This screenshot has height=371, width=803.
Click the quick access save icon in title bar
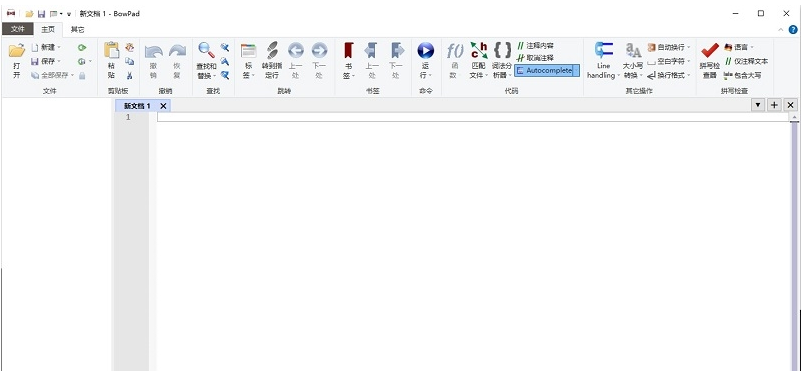[41, 14]
